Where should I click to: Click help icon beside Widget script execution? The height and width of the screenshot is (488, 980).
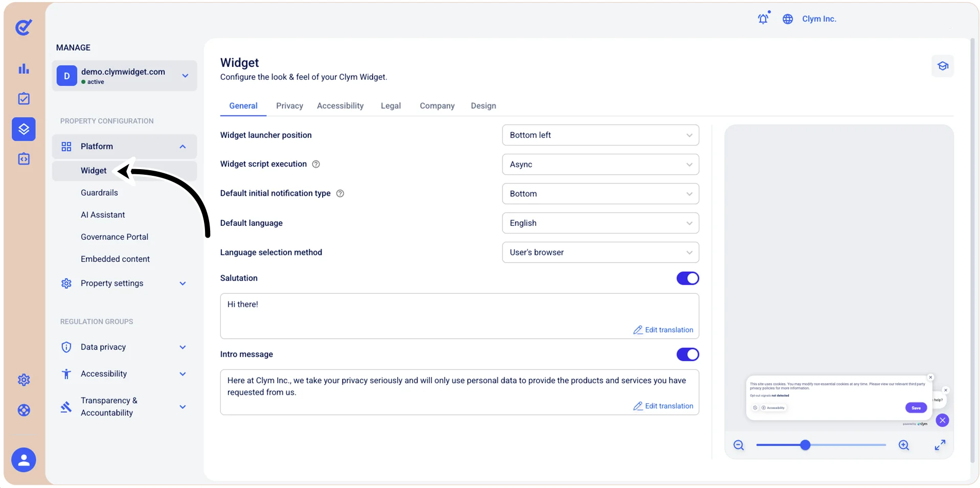pyautogui.click(x=316, y=164)
